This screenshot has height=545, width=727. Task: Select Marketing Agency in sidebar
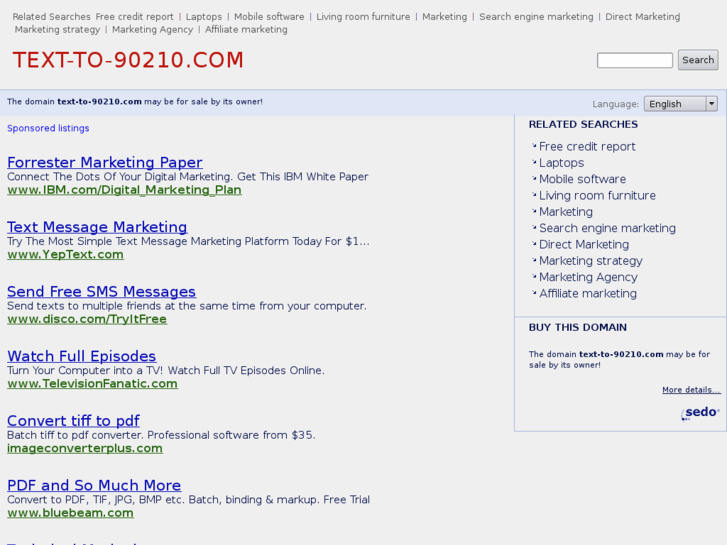[588, 277]
